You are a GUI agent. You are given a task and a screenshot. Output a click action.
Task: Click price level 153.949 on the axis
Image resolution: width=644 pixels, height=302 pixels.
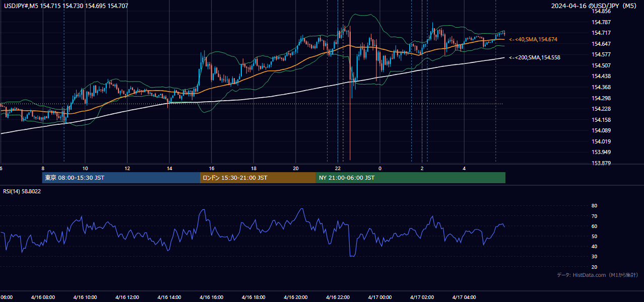pos(601,152)
